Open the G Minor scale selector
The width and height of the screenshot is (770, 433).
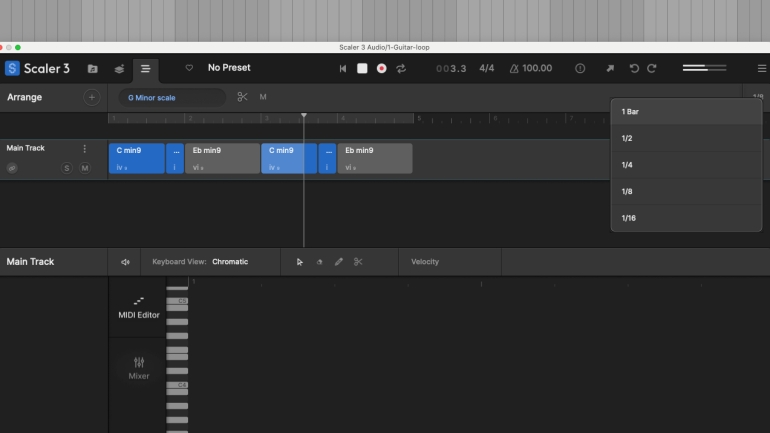[x=172, y=97]
